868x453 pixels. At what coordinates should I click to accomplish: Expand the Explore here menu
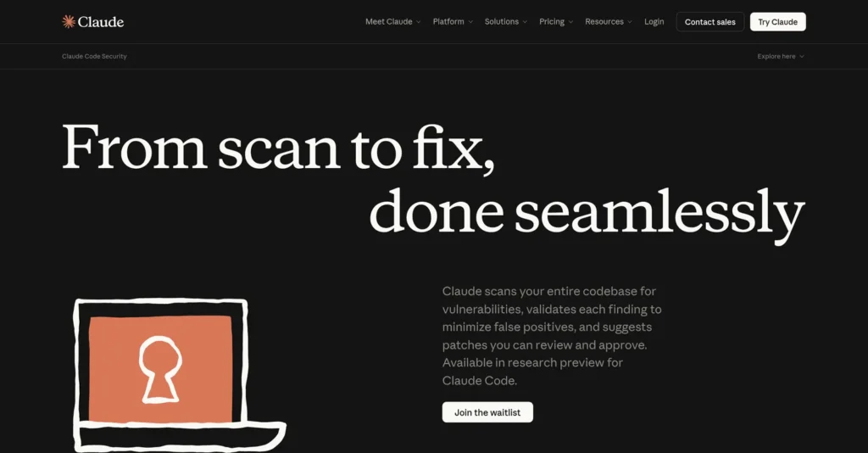781,57
